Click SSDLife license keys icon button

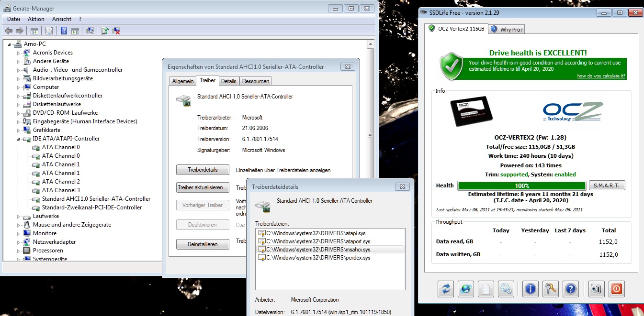550,289
